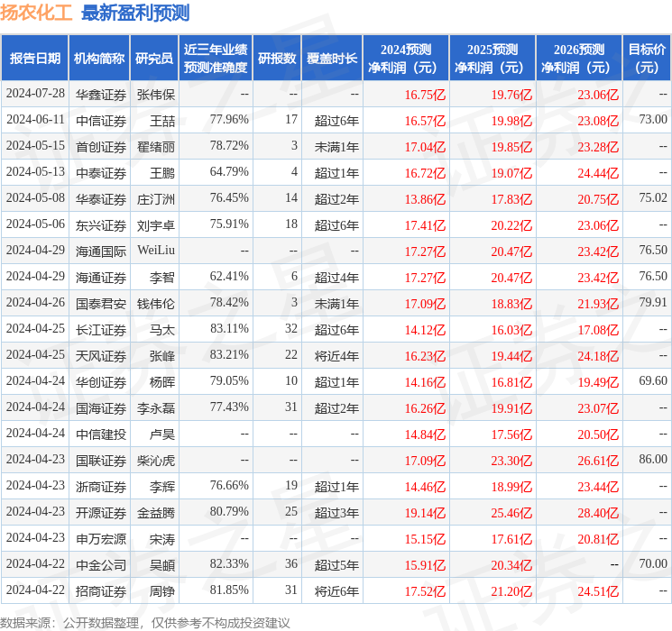672x631 pixels.
Task: Click the accuracy value 83.21%
Action: (229, 354)
